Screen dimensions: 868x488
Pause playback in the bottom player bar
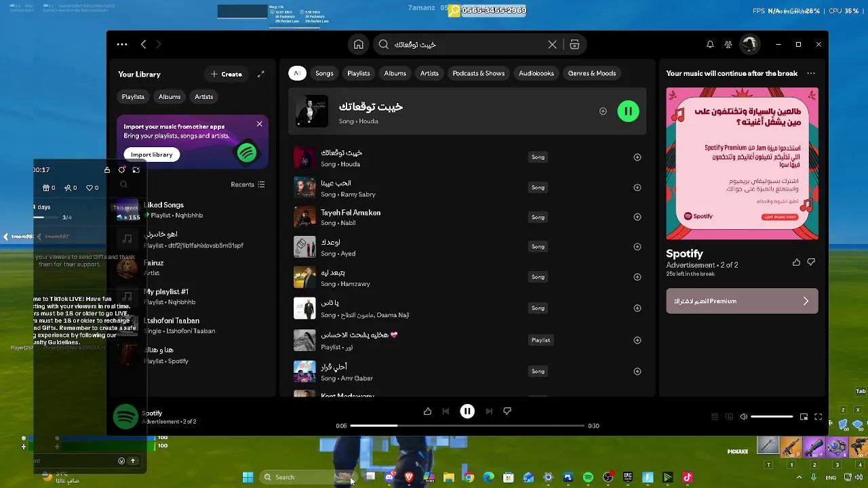pyautogui.click(x=467, y=411)
